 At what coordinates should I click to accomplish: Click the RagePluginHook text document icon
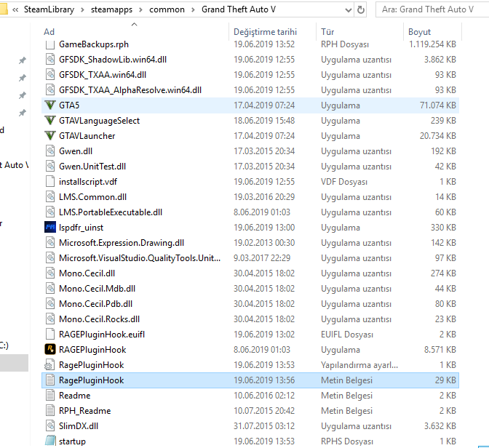point(50,380)
